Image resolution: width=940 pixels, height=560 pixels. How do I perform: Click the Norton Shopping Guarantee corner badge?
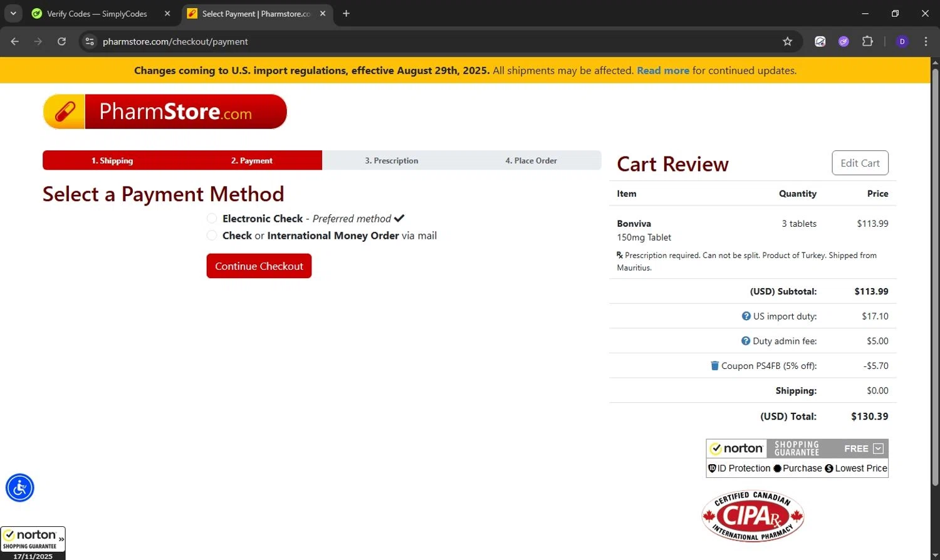point(33,543)
